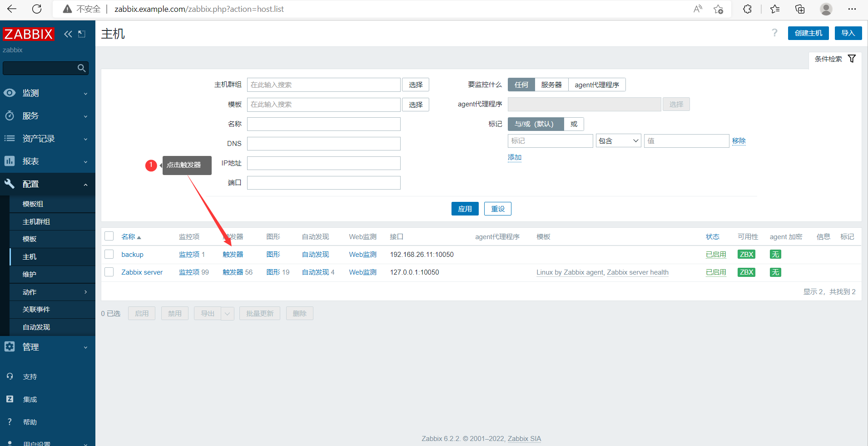Open 维护 in the configuration menu
Viewport: 868px width, 446px height.
tap(52, 274)
